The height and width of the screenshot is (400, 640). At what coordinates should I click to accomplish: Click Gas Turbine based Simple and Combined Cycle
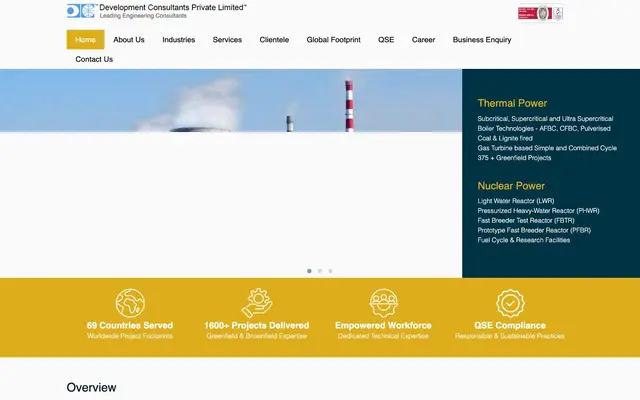pyautogui.click(x=547, y=148)
